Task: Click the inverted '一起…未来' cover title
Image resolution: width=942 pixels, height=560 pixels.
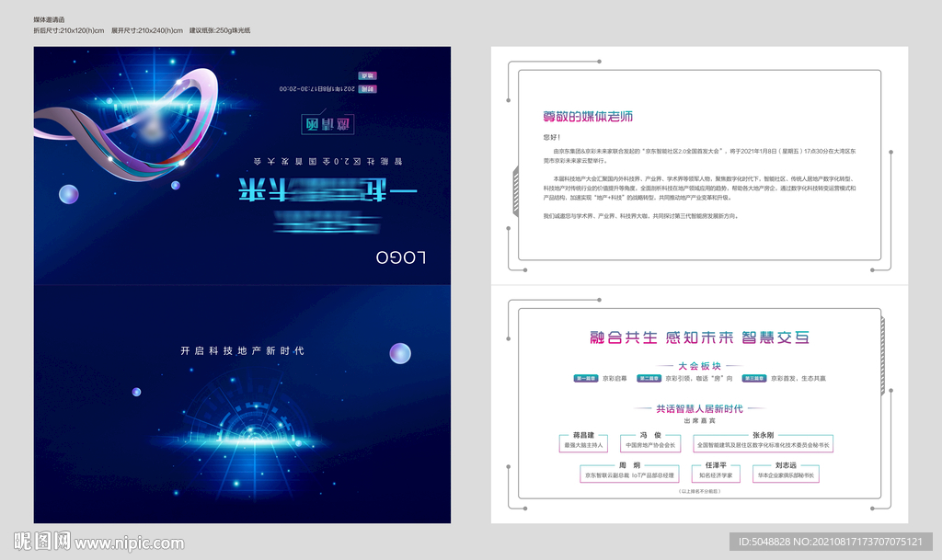Action: 327,189
